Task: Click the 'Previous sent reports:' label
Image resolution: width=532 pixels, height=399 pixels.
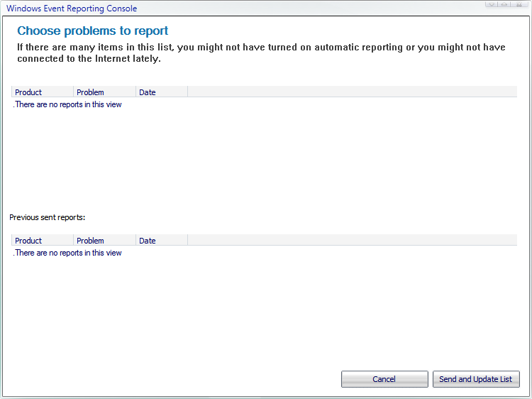Action: [x=47, y=217]
